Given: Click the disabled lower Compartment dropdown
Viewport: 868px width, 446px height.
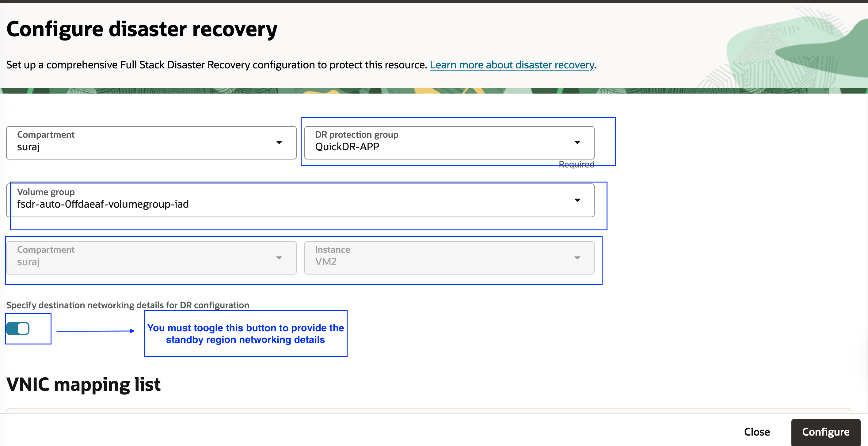Looking at the screenshot, I should point(151,258).
